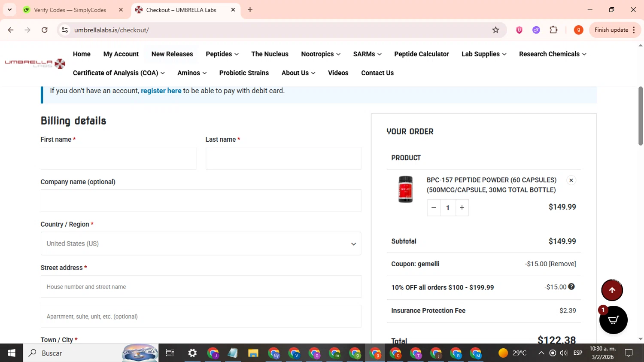Show hidden system tray icons
Image resolution: width=644 pixels, height=362 pixels.
pyautogui.click(x=541, y=353)
